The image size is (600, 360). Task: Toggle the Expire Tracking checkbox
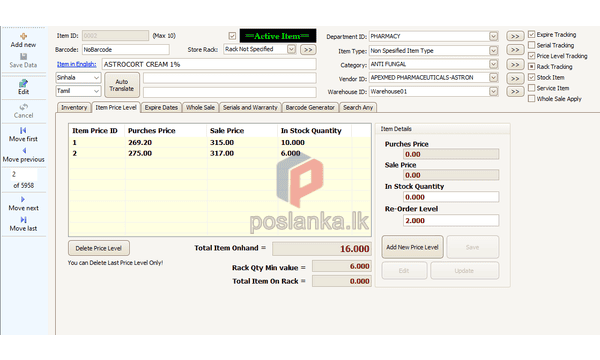click(x=532, y=34)
